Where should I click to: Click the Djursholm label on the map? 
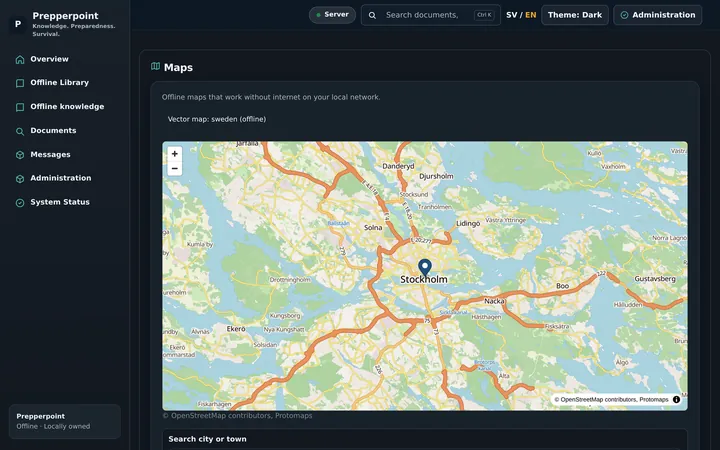click(x=436, y=176)
